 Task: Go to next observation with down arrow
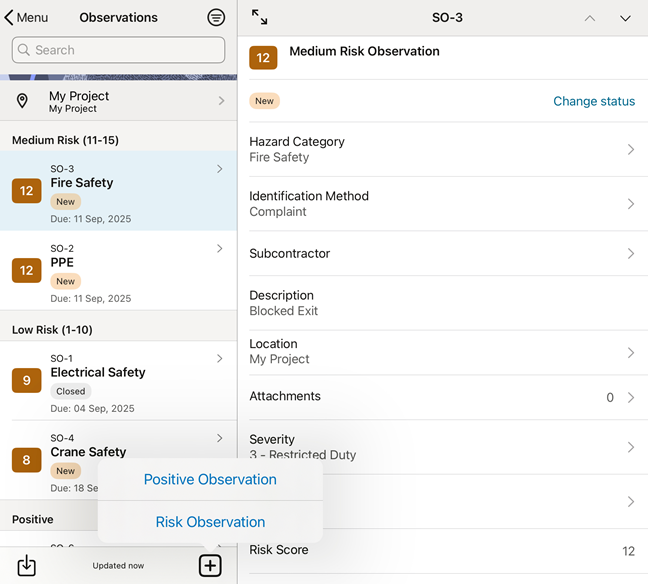(x=625, y=18)
